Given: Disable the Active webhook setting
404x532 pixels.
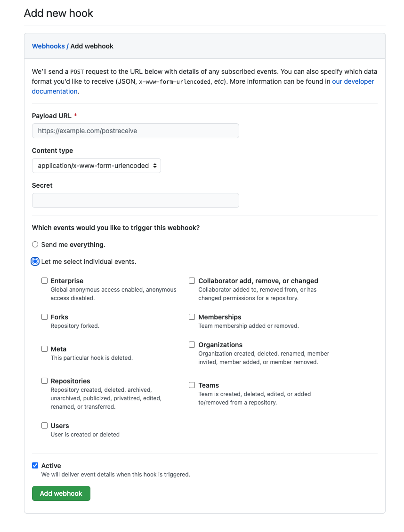Looking at the screenshot, I should (x=35, y=465).
